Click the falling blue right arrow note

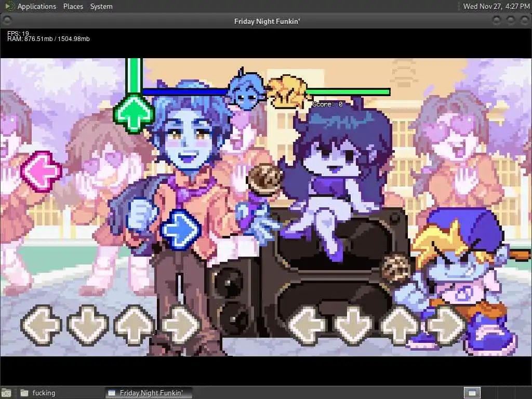(180, 230)
